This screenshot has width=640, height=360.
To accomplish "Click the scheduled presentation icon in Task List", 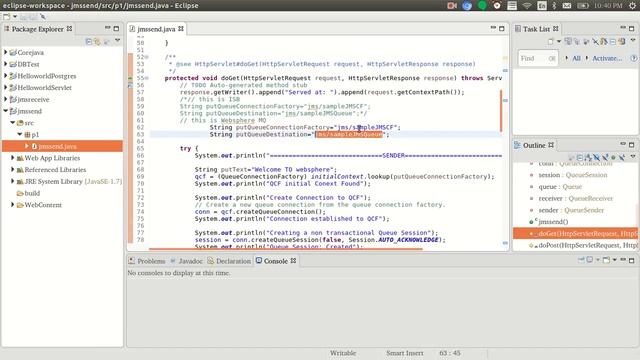I will pos(604,41).
